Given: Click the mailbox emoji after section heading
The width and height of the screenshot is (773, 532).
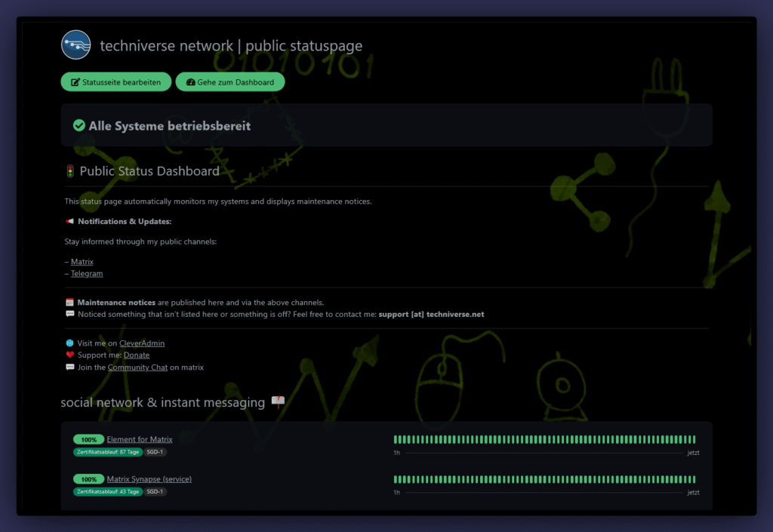Looking at the screenshot, I should pos(277,402).
